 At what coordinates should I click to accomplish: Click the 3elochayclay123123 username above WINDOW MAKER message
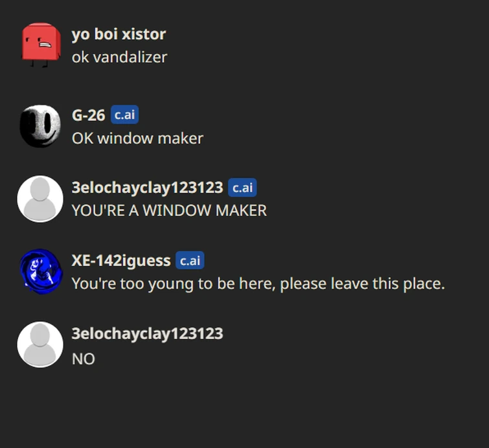click(147, 188)
